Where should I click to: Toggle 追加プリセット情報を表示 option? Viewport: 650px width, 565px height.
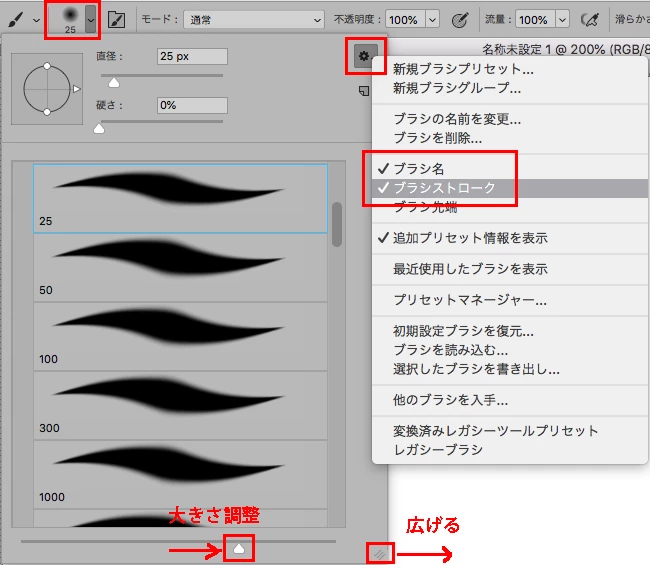point(510,238)
